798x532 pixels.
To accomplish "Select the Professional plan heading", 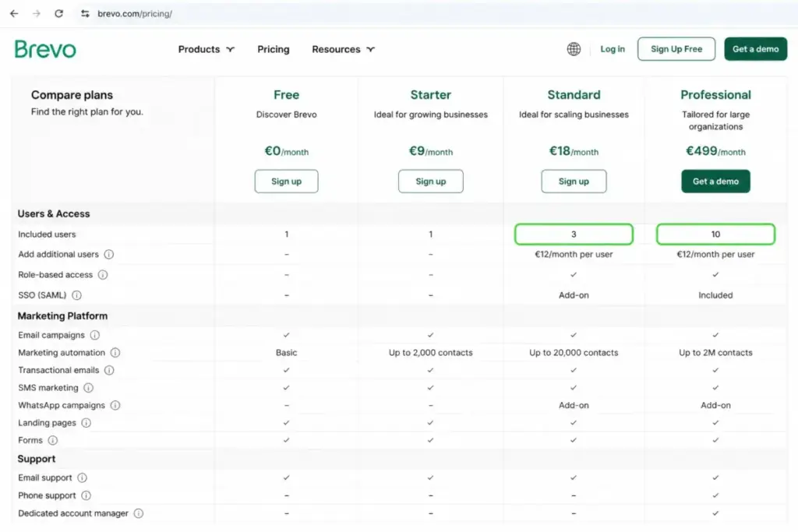I will pyautogui.click(x=715, y=94).
